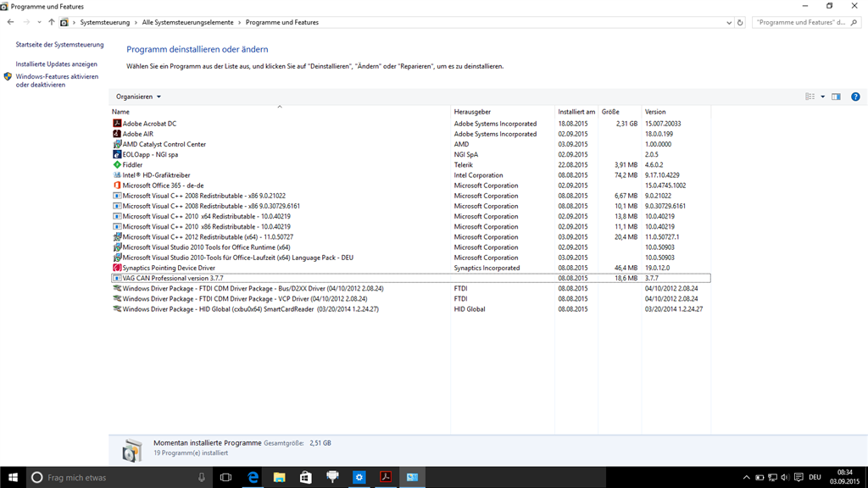Viewport: 868px width, 488px height.
Task: Launch Microsoft Edge from taskbar
Action: [253, 477]
